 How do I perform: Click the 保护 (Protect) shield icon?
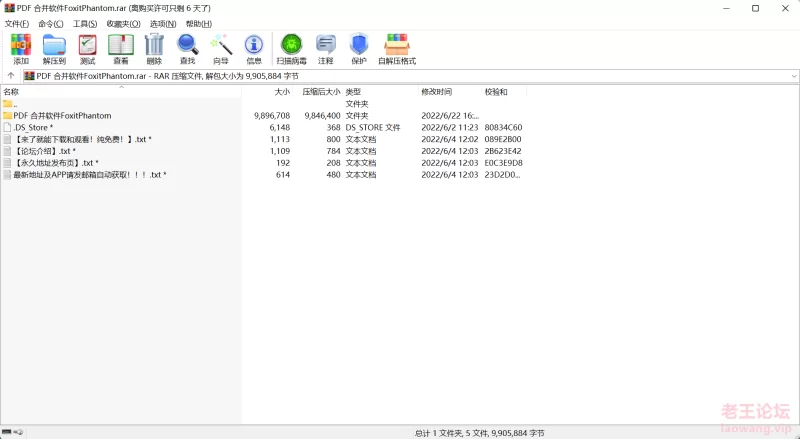[359, 49]
